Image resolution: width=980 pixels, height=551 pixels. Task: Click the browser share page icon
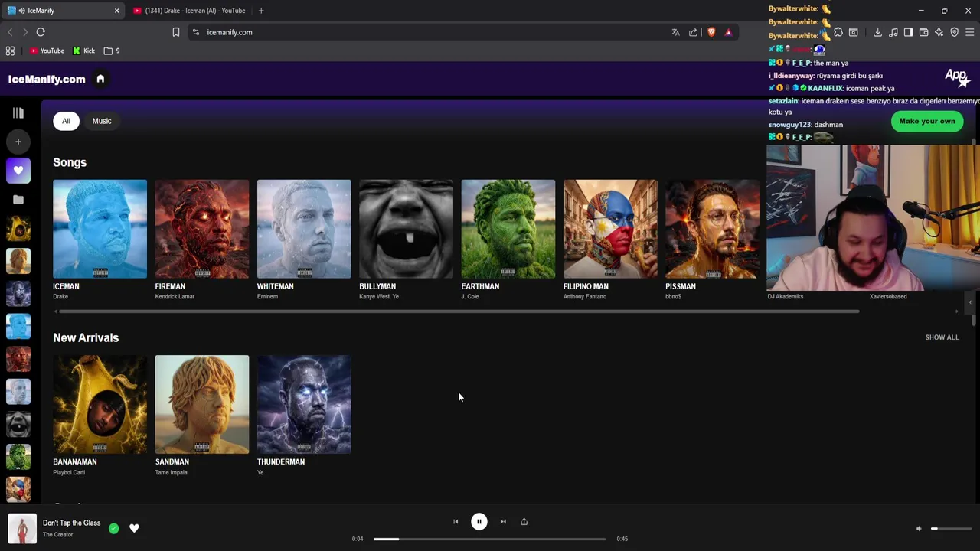tap(693, 32)
